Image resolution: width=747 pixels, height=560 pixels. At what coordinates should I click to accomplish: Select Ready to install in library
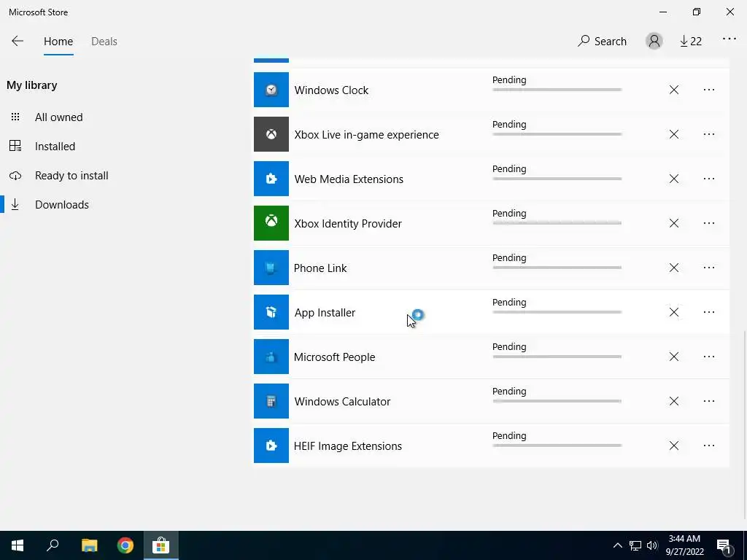[x=71, y=175]
